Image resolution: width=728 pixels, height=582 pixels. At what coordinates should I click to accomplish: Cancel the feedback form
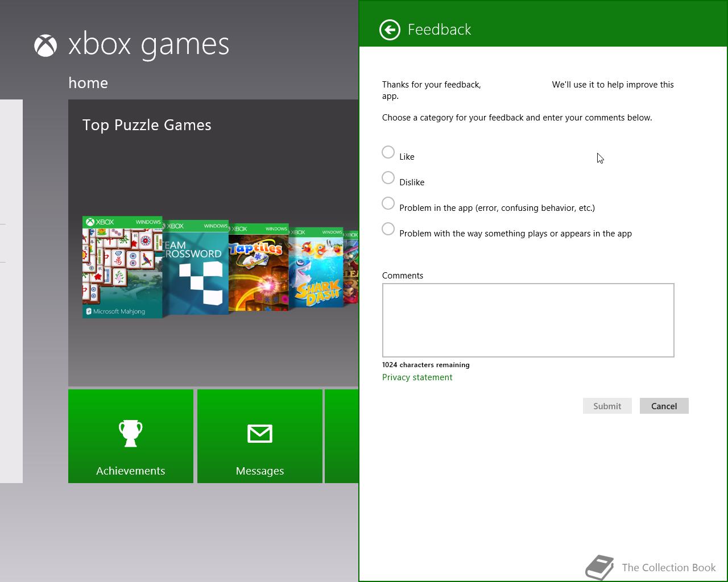(664, 406)
